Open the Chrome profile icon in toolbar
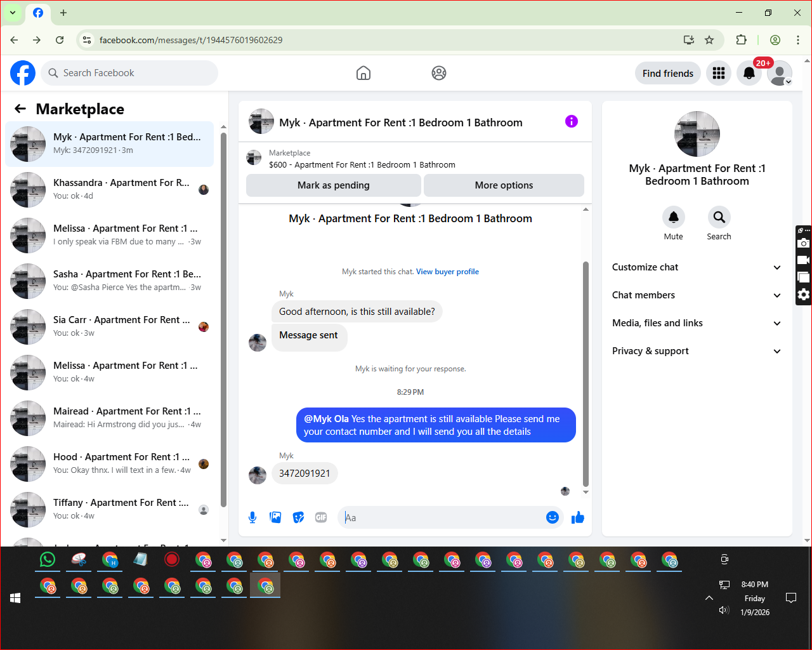812x650 pixels. (775, 40)
